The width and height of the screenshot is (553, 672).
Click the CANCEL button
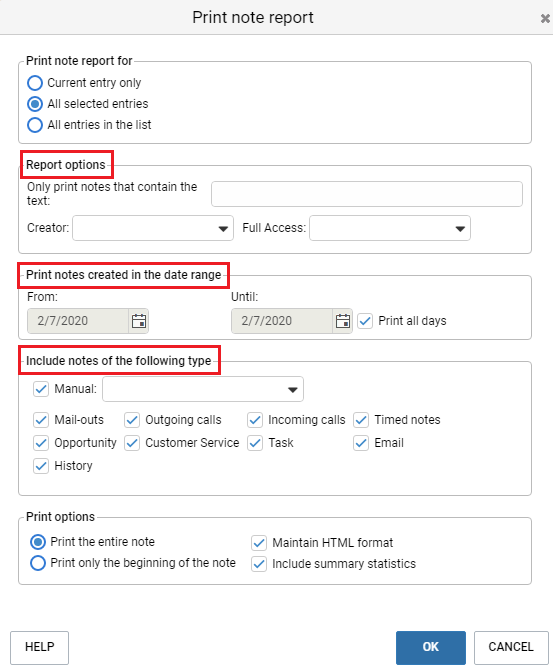pyautogui.click(x=511, y=647)
